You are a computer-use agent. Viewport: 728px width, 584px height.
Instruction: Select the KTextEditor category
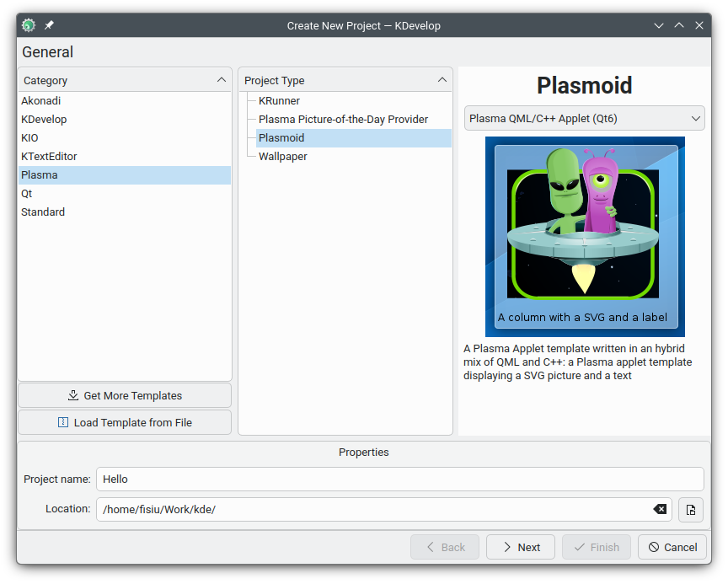point(49,156)
